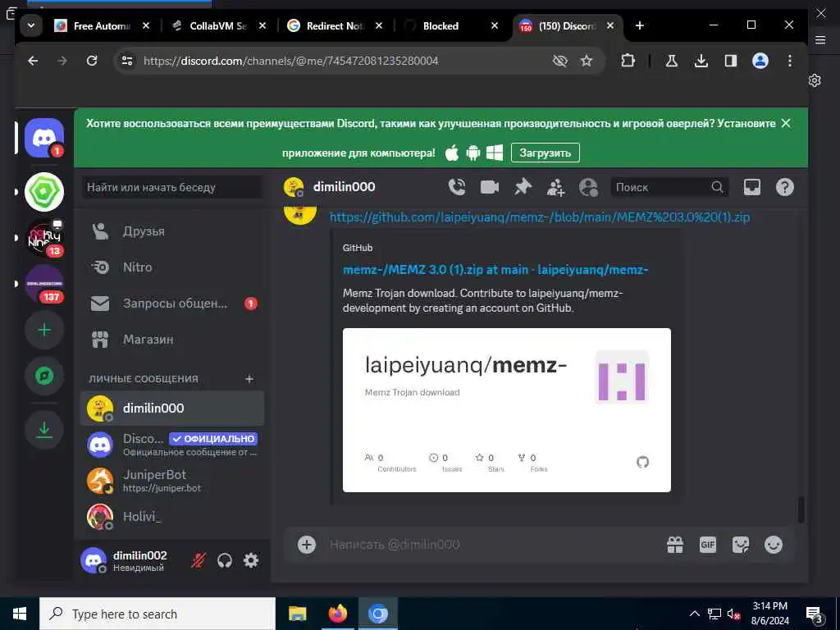Viewport: 840px width, 630px height.
Task: Click the Find or start conversation field
Action: (x=172, y=188)
